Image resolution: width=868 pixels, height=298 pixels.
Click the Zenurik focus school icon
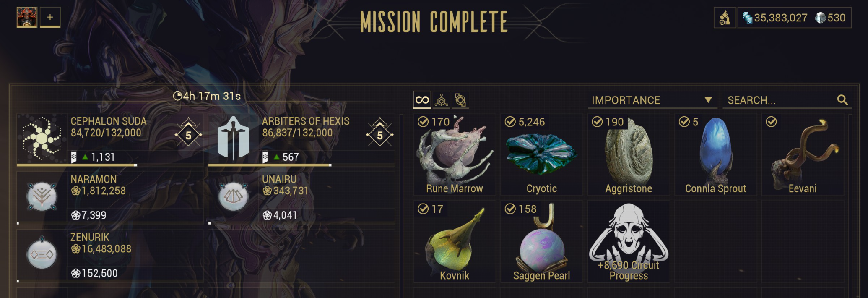tap(42, 254)
